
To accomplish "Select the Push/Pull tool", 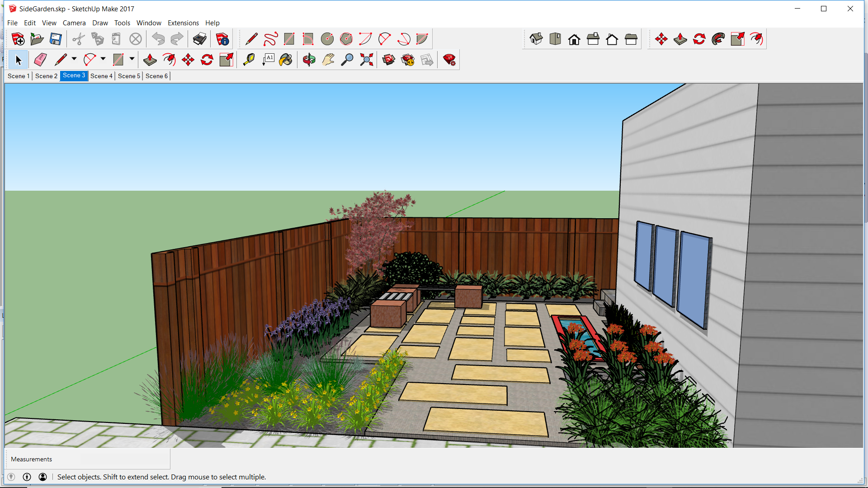I will coord(150,60).
